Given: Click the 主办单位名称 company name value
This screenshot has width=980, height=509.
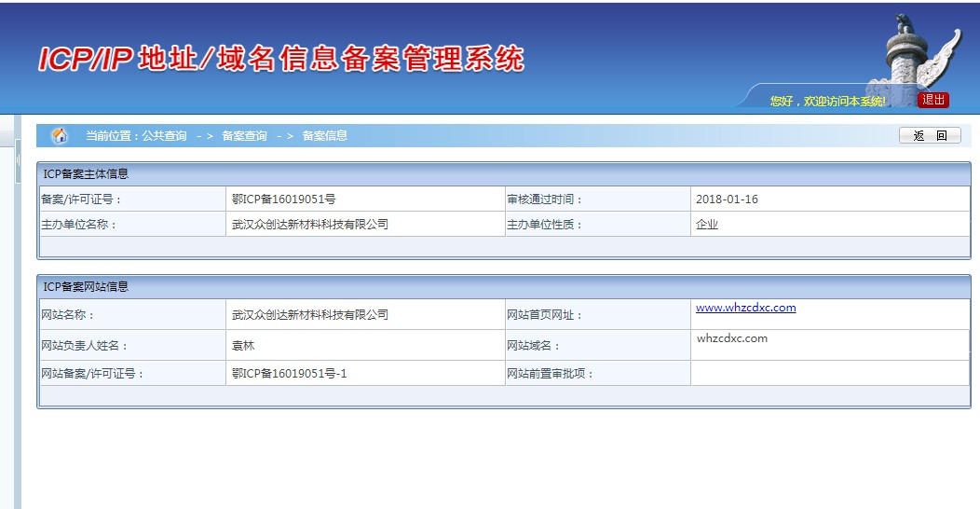Looking at the screenshot, I should (309, 225).
